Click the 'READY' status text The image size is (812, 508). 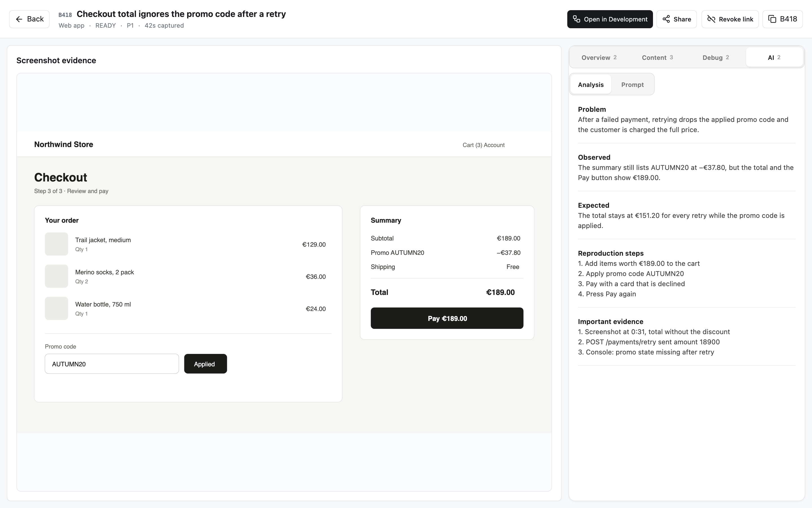pyautogui.click(x=105, y=25)
